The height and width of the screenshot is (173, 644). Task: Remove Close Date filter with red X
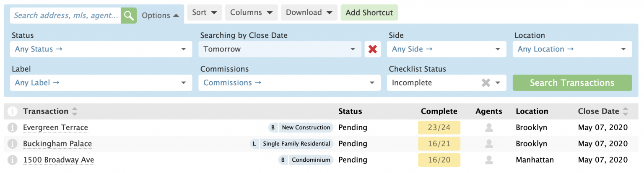(372, 49)
